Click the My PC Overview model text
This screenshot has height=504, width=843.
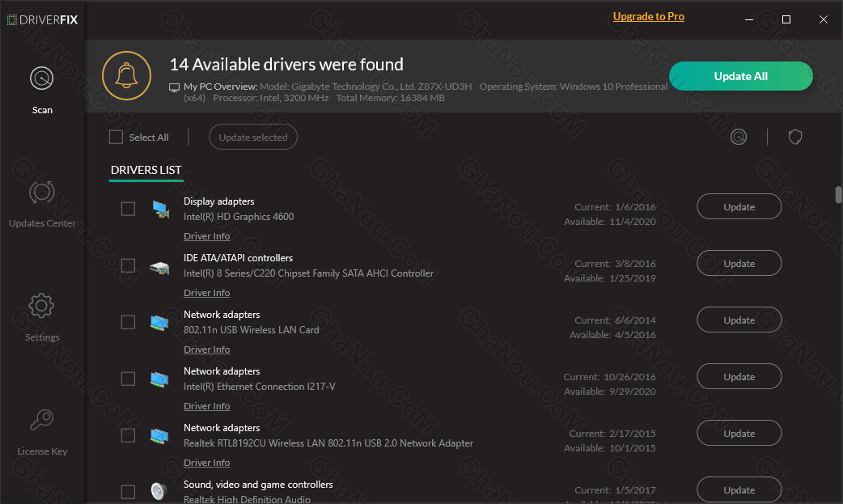[x=366, y=87]
